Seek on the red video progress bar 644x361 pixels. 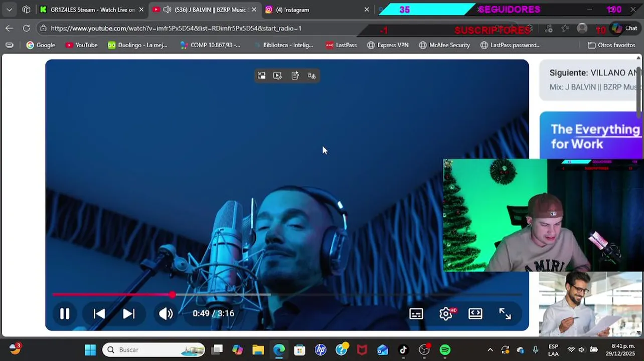(287, 295)
